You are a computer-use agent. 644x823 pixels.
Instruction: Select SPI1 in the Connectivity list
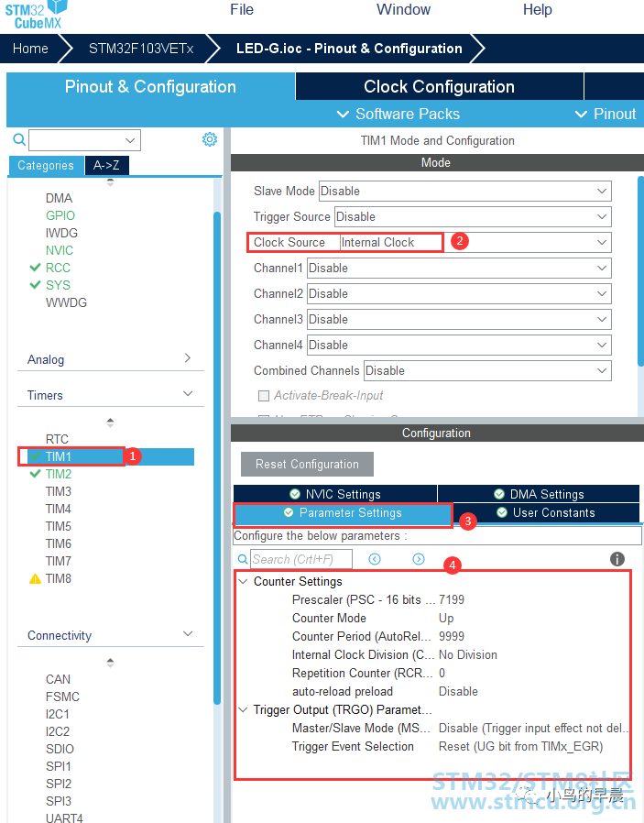click(59, 766)
